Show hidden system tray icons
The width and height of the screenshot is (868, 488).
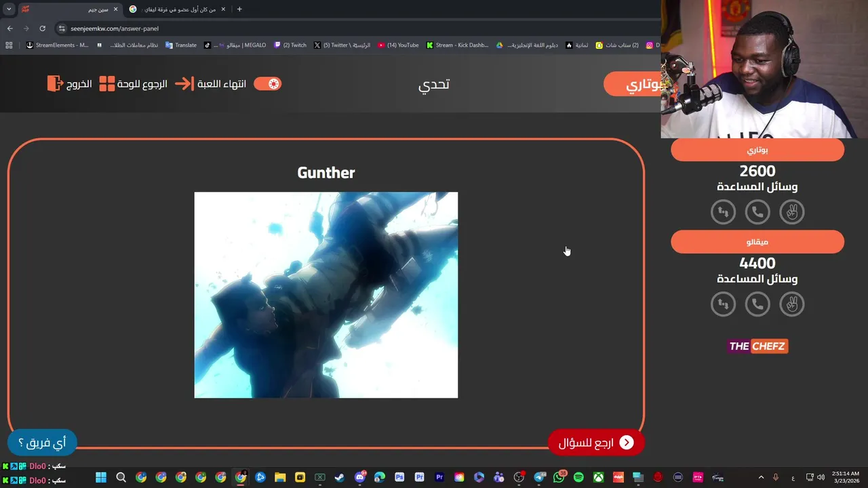click(x=761, y=477)
